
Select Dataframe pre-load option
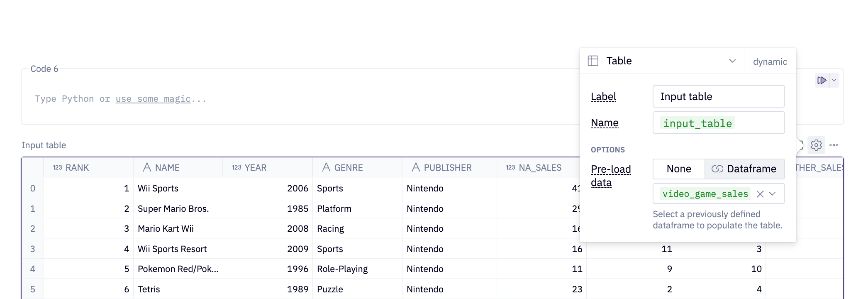pyautogui.click(x=744, y=169)
